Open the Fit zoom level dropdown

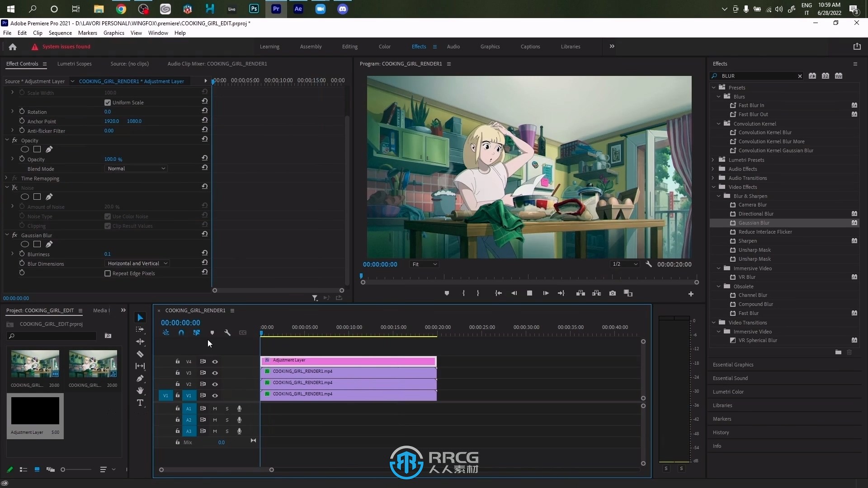[424, 264]
